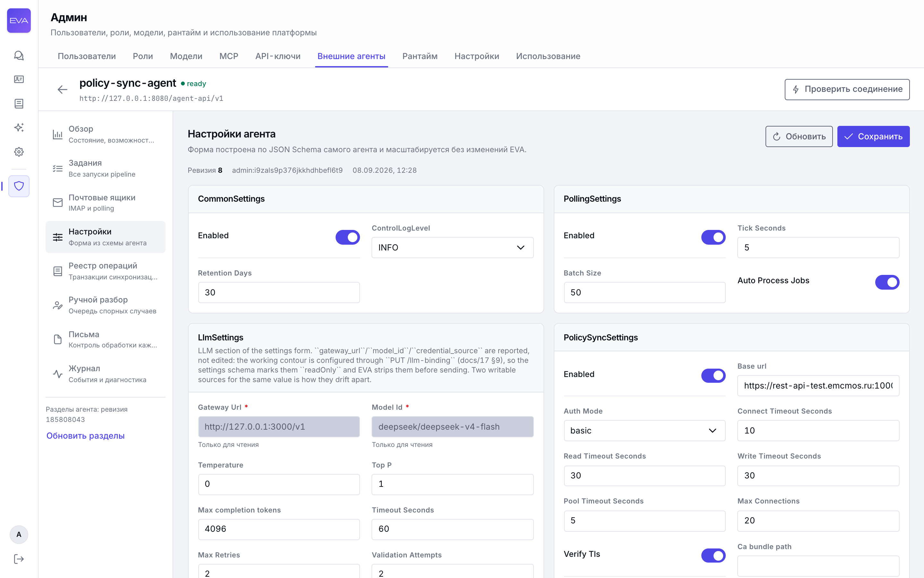This screenshot has height=578, width=924.
Task: Switch to the Рантайм tab
Action: 420,56
